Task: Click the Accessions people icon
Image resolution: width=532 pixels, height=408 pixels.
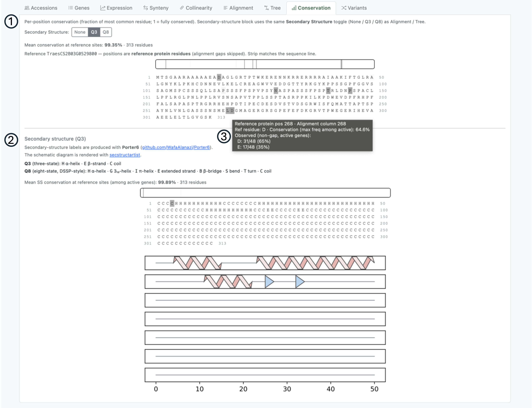Action: click(x=27, y=8)
